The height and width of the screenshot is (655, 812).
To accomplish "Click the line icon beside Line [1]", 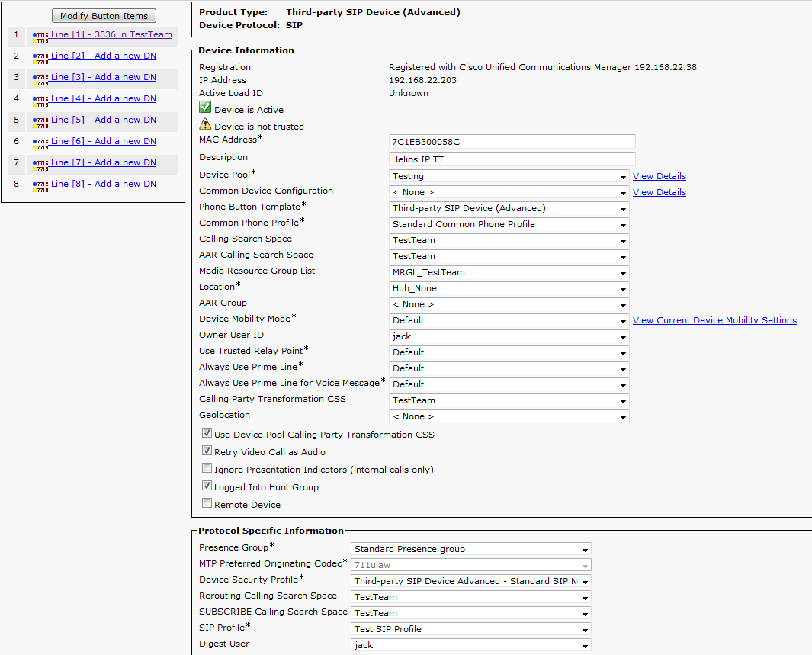I will [40, 36].
